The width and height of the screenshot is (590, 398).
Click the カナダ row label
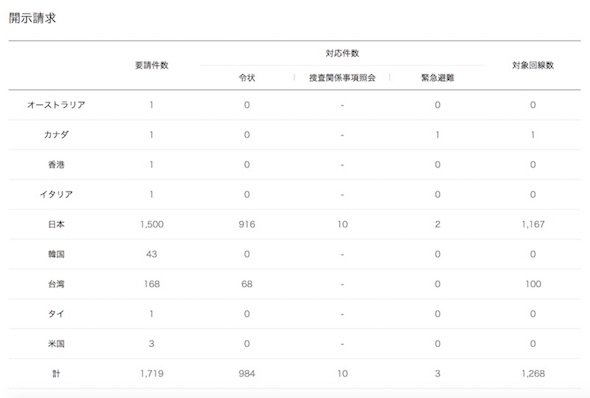(x=56, y=134)
